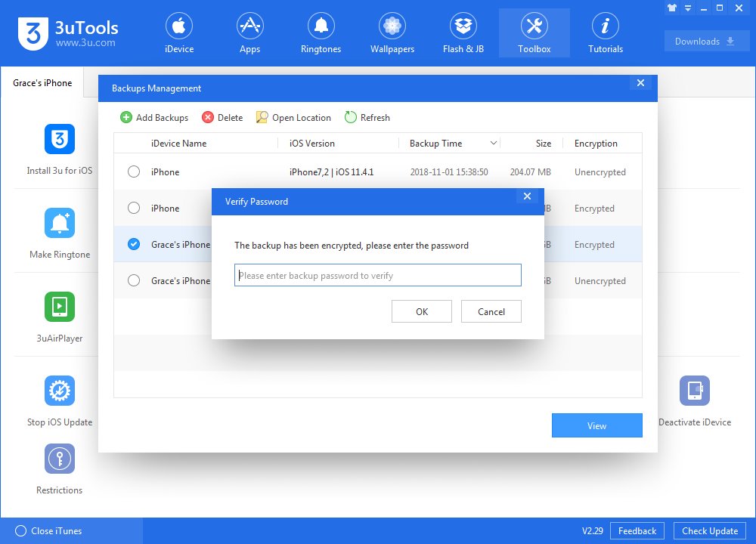The width and height of the screenshot is (756, 544).
Task: Click the 3uTools logo
Action: pyautogui.click(x=68, y=33)
